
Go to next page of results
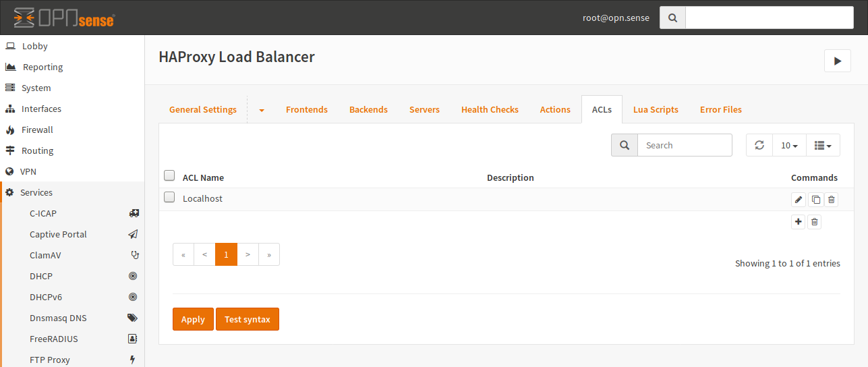(x=248, y=254)
